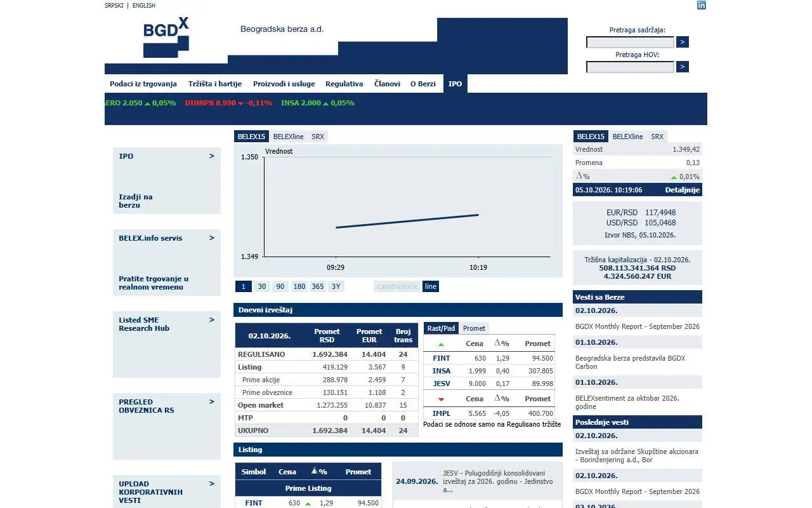Viewport: 812px width, 508px height.
Task: Open the Borinženjering shareholders meeting report
Action: [x=637, y=456]
